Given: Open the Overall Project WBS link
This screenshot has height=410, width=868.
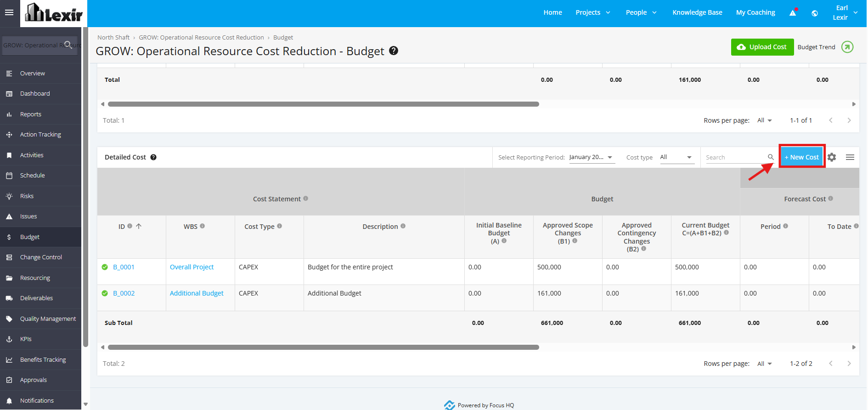Looking at the screenshot, I should pos(192,267).
